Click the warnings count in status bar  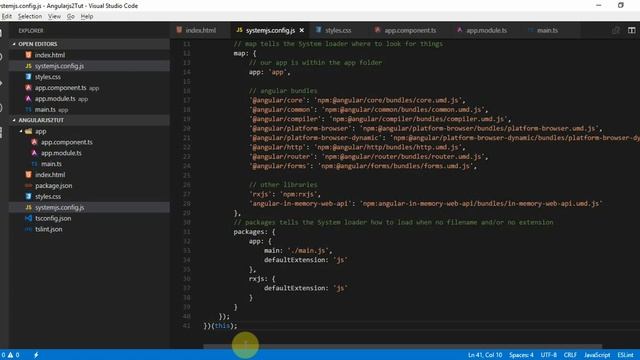click(x=13, y=355)
